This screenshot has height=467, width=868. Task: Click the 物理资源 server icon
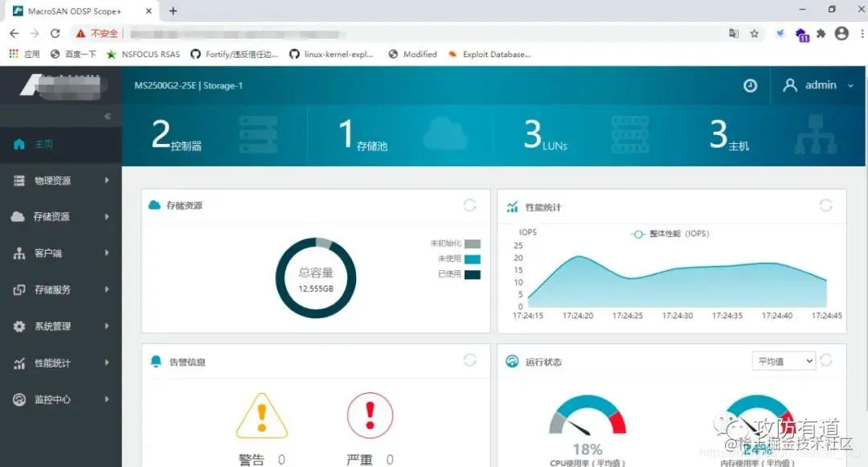[x=19, y=180]
